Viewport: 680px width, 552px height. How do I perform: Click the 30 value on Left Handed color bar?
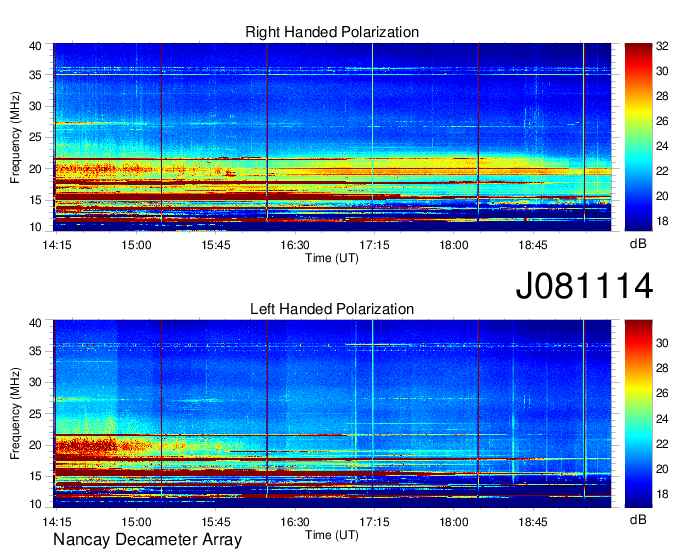(x=662, y=343)
